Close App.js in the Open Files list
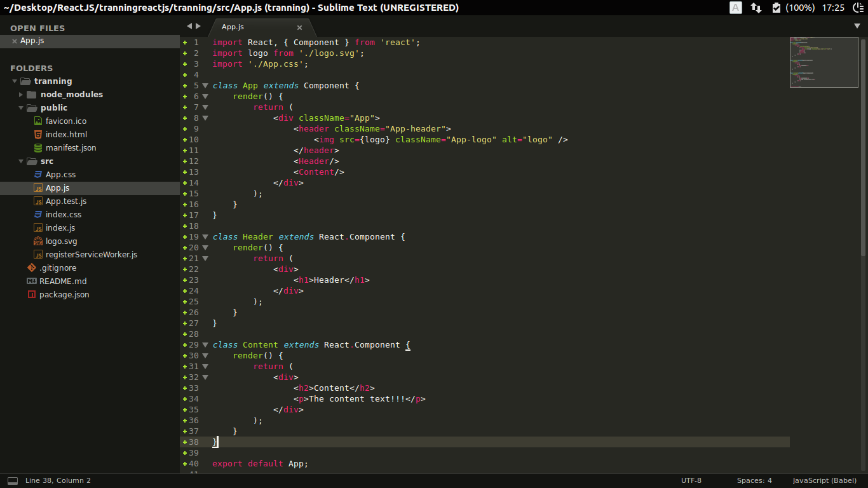 [x=15, y=41]
